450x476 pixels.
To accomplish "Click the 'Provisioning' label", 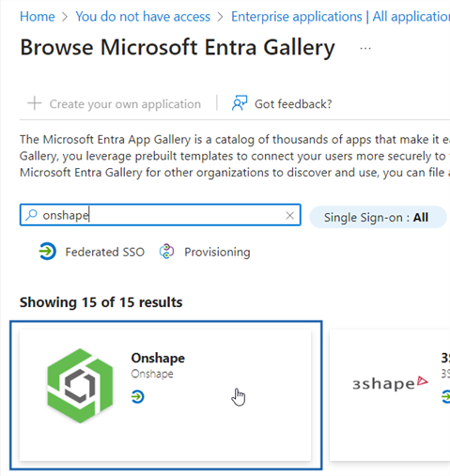I will [217, 252].
